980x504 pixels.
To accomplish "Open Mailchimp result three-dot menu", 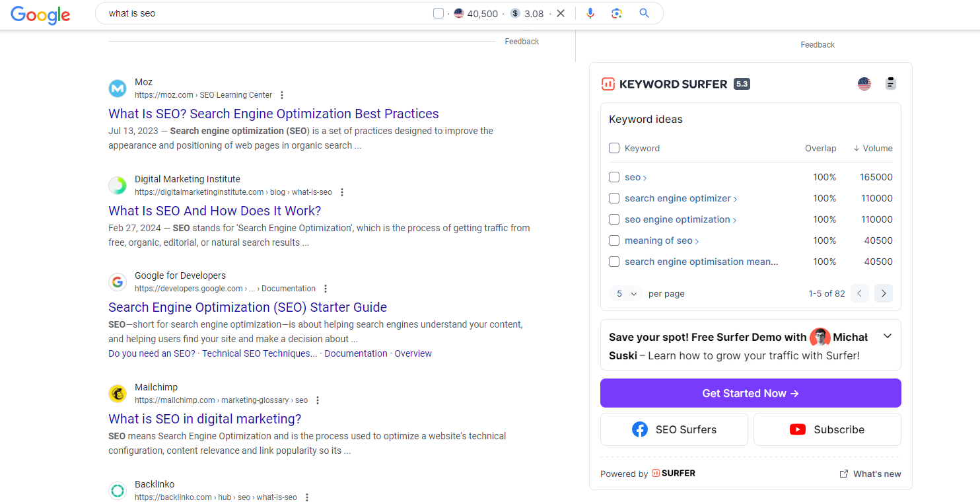I will click(x=318, y=400).
